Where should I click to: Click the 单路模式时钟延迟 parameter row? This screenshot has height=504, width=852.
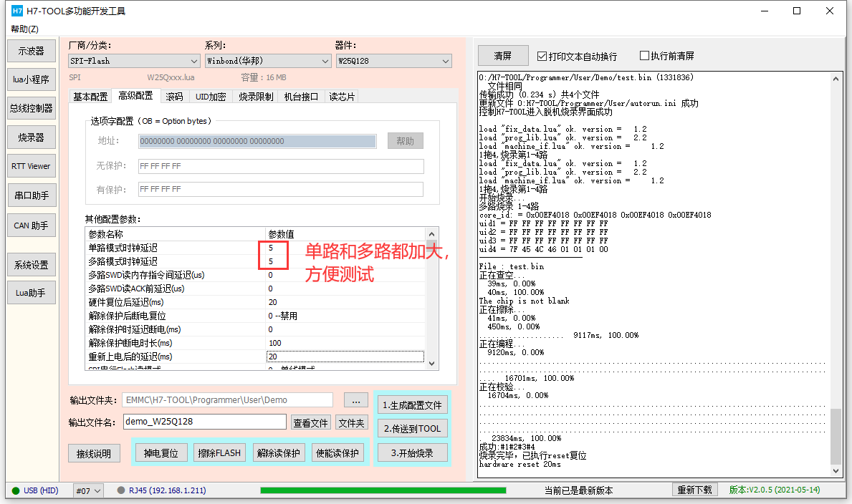tap(256, 248)
